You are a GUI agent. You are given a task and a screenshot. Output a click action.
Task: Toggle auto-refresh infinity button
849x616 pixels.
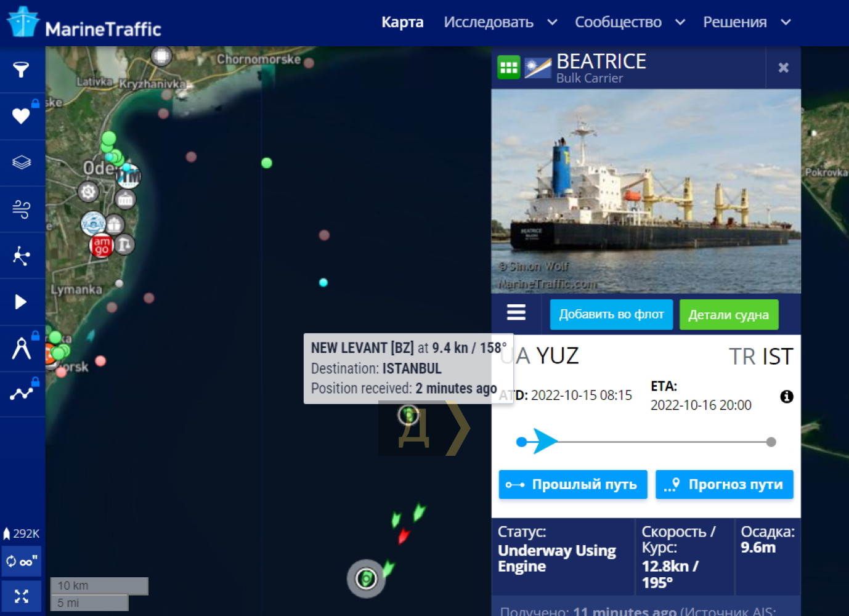click(22, 561)
